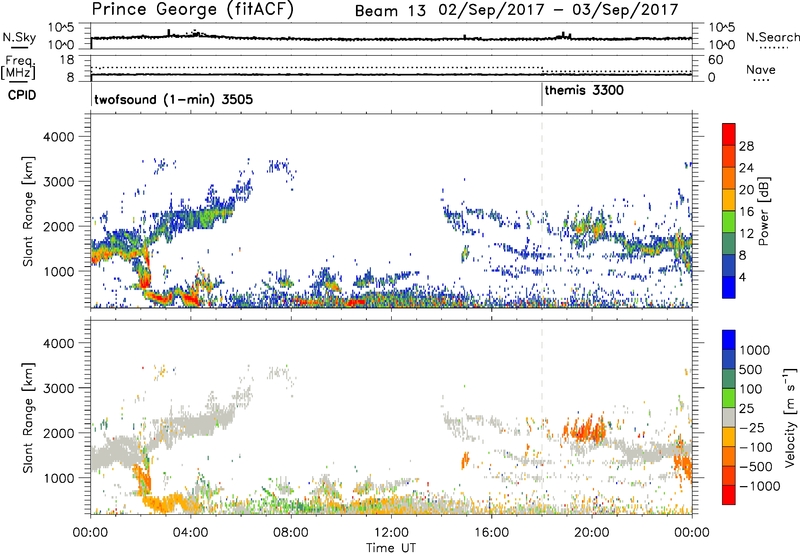Click the 'Slant Range [km]' label of the power panel
Screen dimensions: 800x554
(28, 211)
